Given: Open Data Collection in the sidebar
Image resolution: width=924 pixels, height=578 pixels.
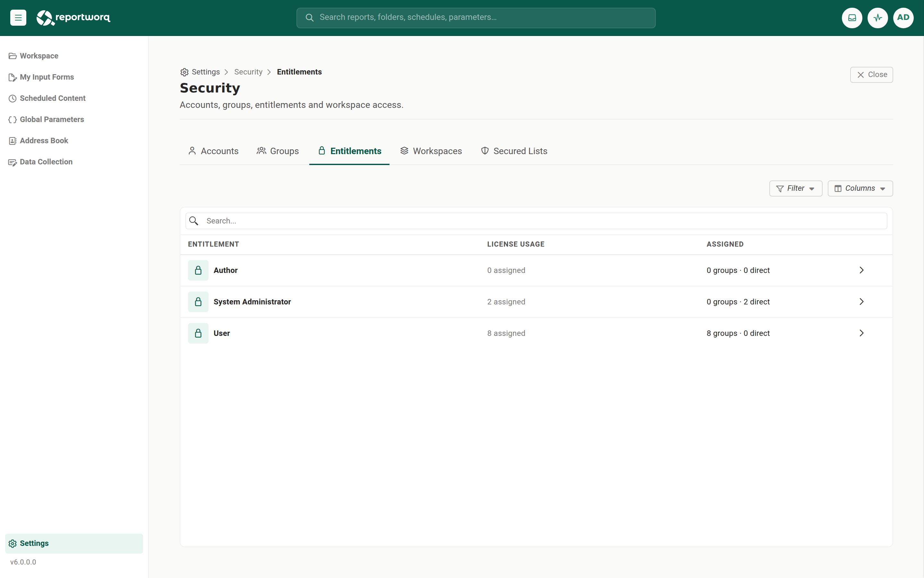Looking at the screenshot, I should (x=74, y=162).
